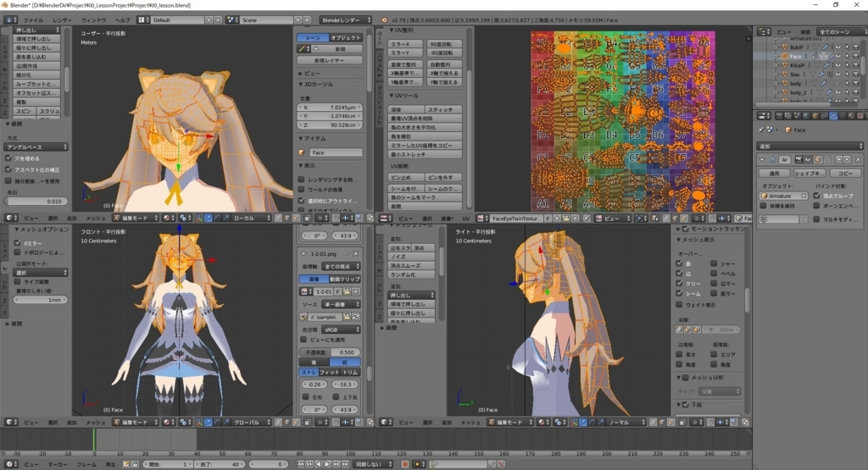Open the マーカー menu in timeline
The image size is (868, 470).
pos(58,464)
